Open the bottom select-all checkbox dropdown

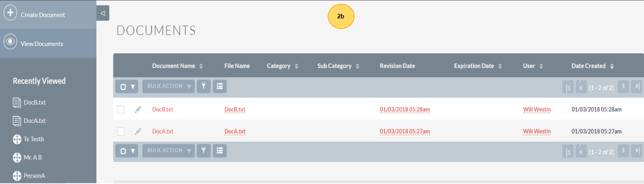127,150
